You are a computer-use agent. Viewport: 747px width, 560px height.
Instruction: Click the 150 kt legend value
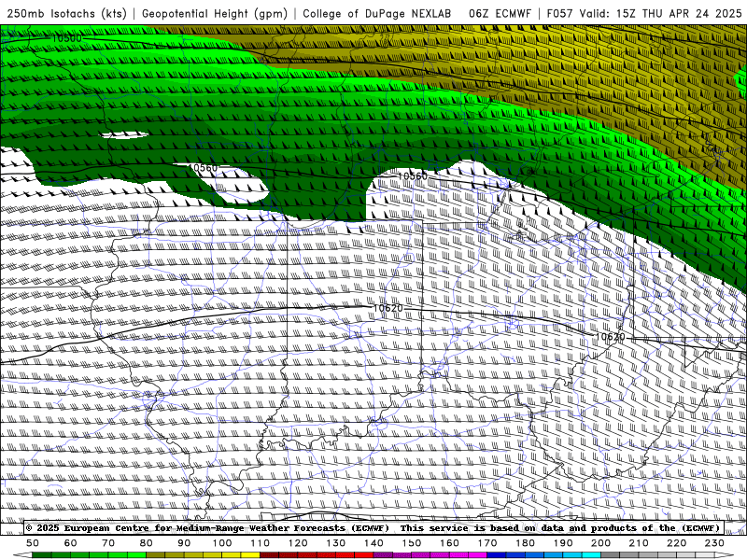pos(412,543)
